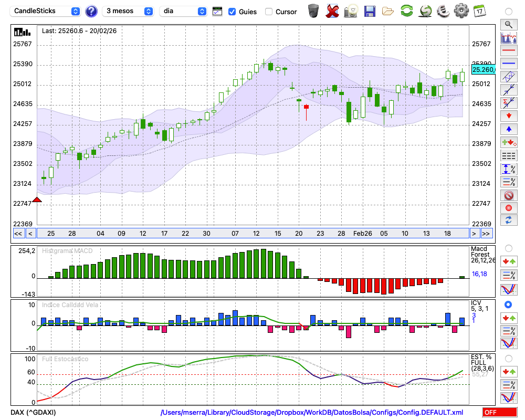The height and width of the screenshot is (420, 525).
Task: Click the >> jump-to-end timeline button
Action: (x=487, y=233)
